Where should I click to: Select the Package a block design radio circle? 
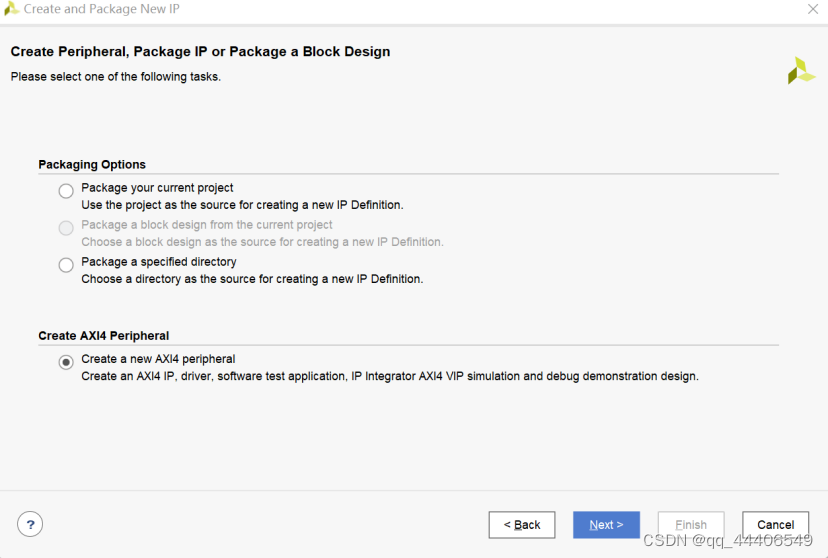click(x=66, y=228)
